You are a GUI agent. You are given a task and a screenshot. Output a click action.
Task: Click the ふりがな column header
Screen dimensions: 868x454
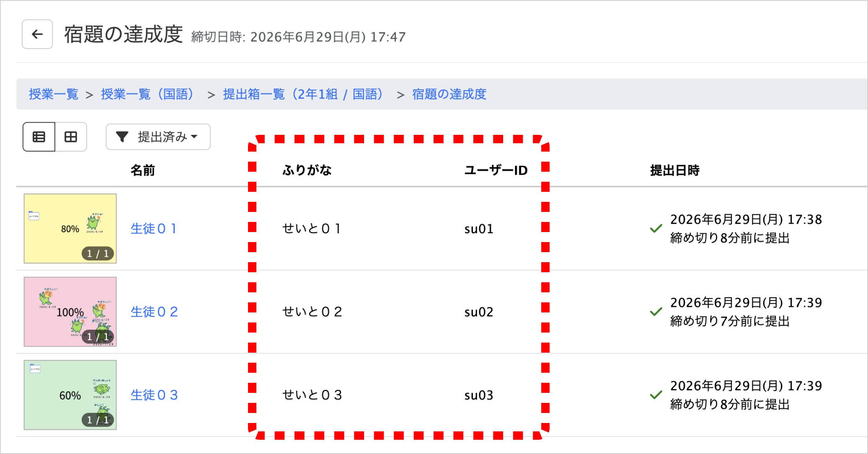(307, 170)
